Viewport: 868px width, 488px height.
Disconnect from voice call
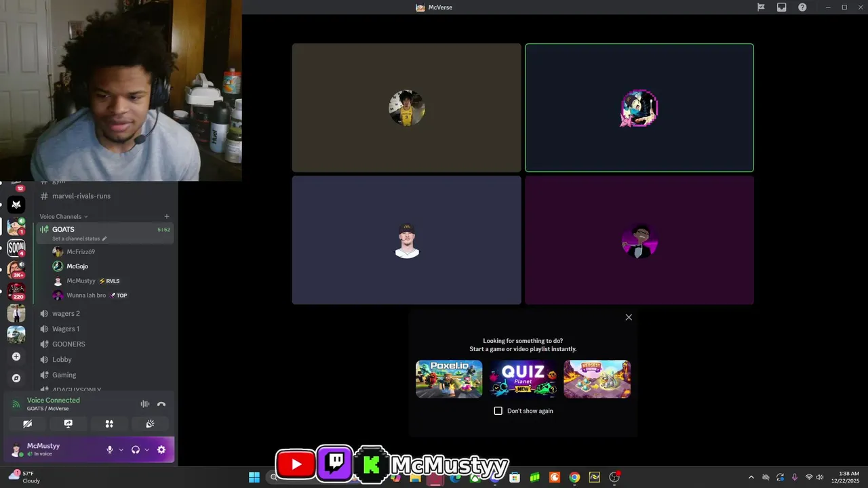161,404
